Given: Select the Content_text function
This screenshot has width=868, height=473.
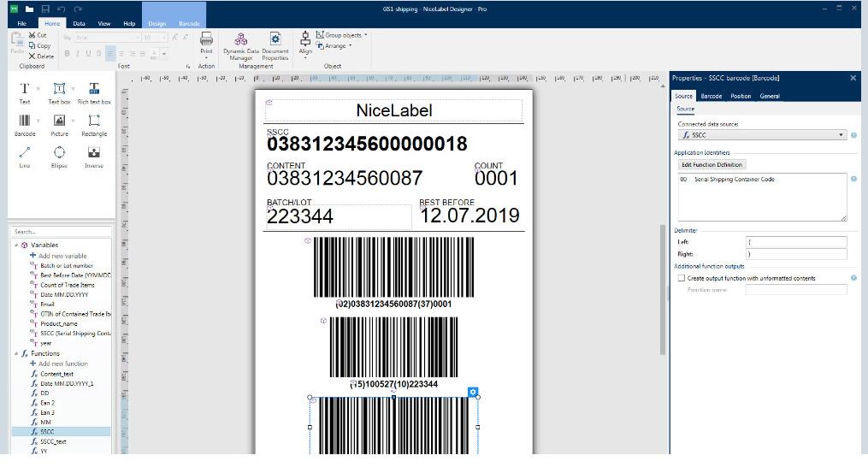Looking at the screenshot, I should (56, 374).
